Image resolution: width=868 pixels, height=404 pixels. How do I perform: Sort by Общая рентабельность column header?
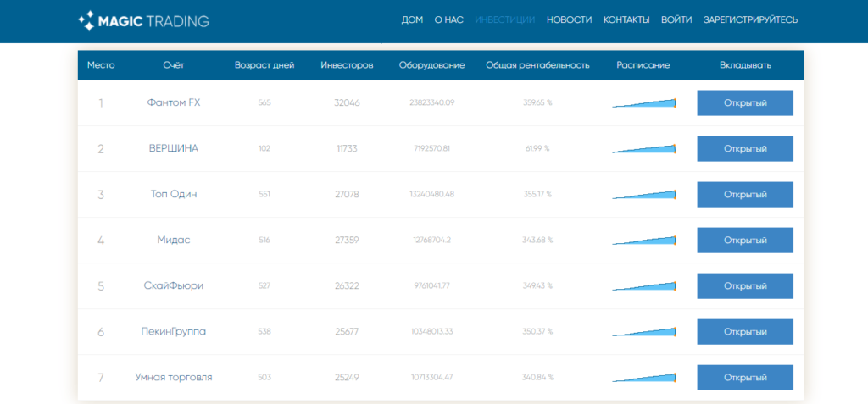click(x=537, y=65)
